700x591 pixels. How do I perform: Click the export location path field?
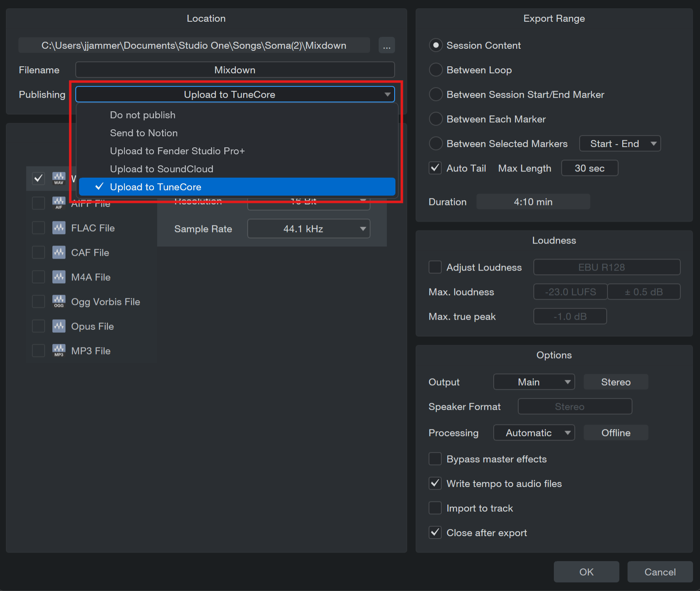[x=194, y=45]
